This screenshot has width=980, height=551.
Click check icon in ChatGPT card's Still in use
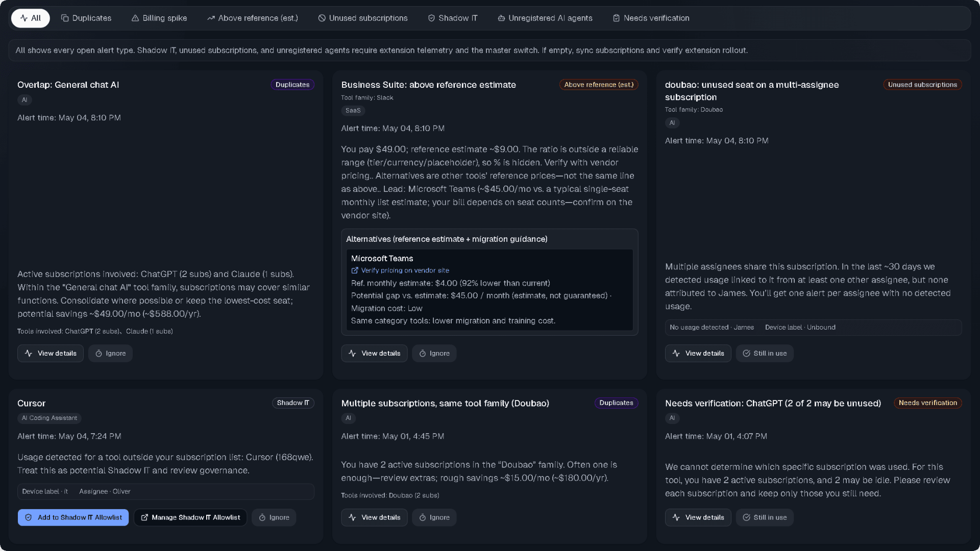click(x=746, y=517)
